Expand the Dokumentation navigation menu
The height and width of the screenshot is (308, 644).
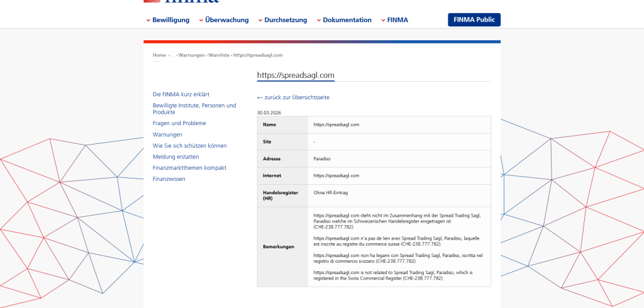click(344, 19)
